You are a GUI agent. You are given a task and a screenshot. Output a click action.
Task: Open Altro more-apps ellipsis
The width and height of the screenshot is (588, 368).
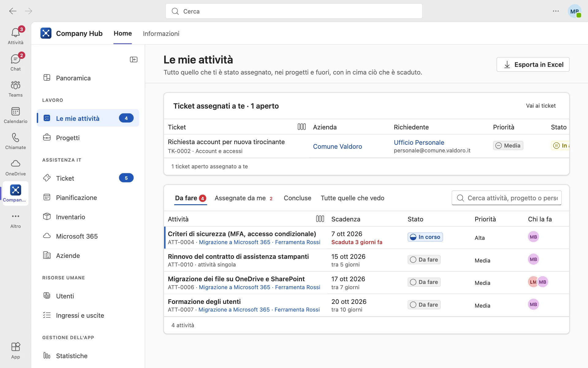click(15, 220)
